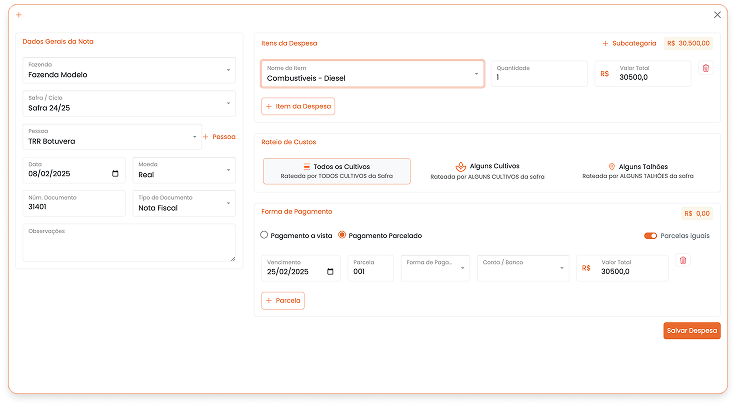
Task: Click the plus icon in top-left corner
Action: point(19,15)
